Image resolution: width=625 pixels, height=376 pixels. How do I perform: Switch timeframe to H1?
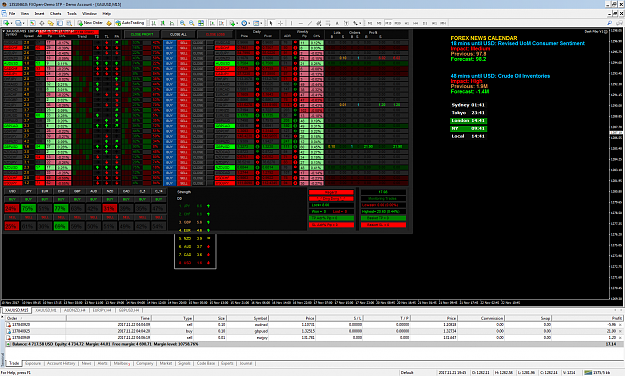407,23
